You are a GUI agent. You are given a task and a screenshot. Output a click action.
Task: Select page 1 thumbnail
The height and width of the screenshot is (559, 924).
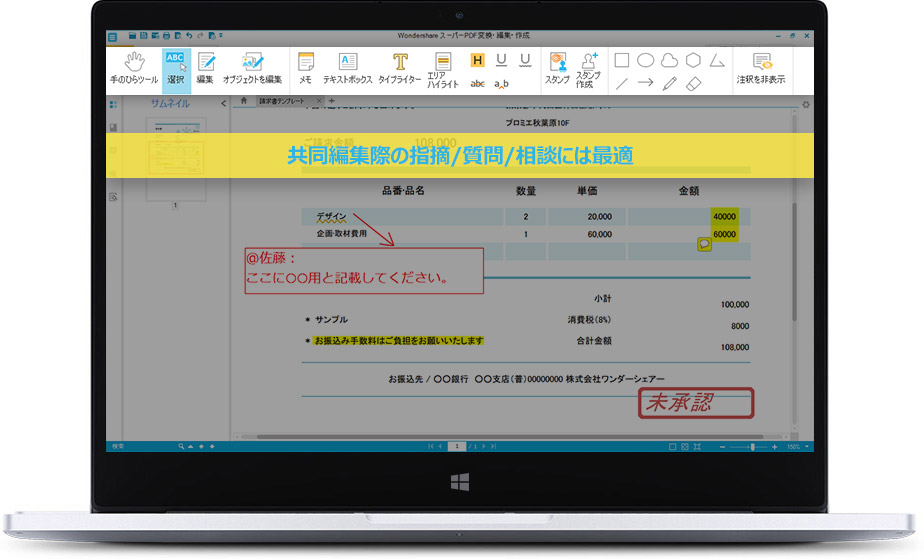pyautogui.click(x=176, y=158)
